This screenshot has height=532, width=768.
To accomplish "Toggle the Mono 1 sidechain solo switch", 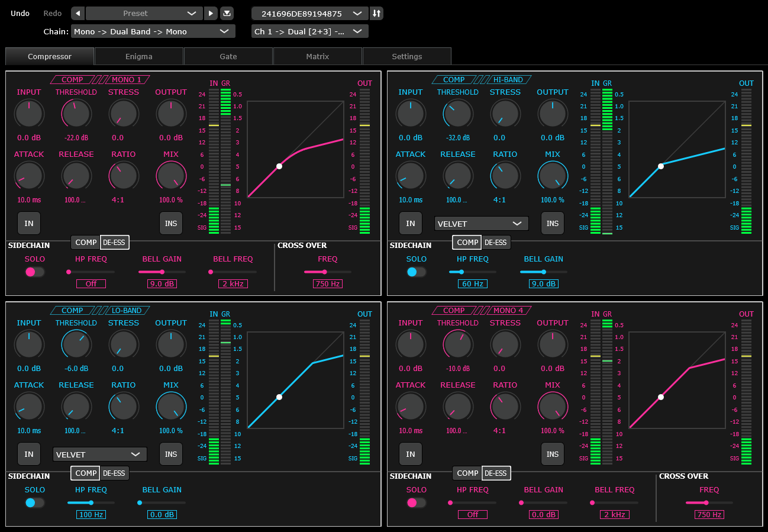I will (34, 272).
